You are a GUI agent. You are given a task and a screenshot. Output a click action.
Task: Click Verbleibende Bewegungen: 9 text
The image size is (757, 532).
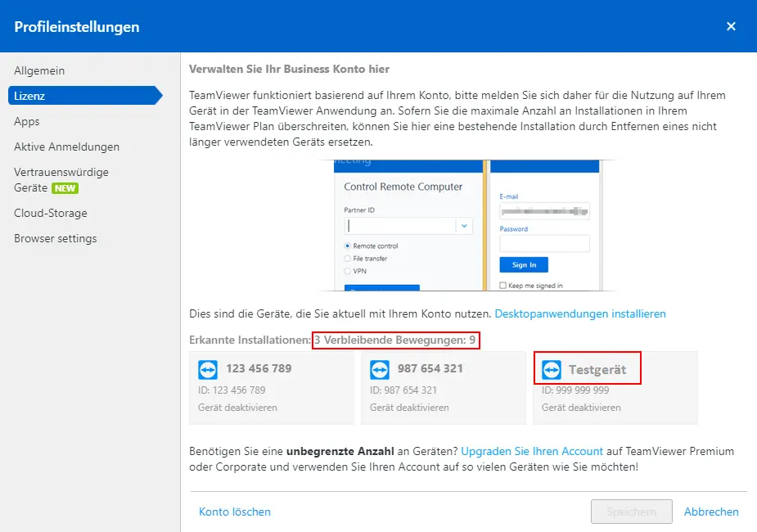coord(399,340)
